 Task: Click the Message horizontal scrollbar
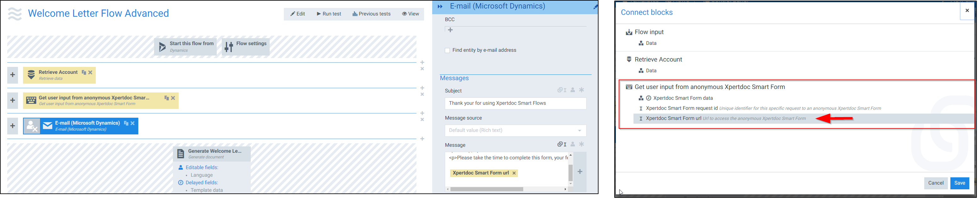coord(487,189)
